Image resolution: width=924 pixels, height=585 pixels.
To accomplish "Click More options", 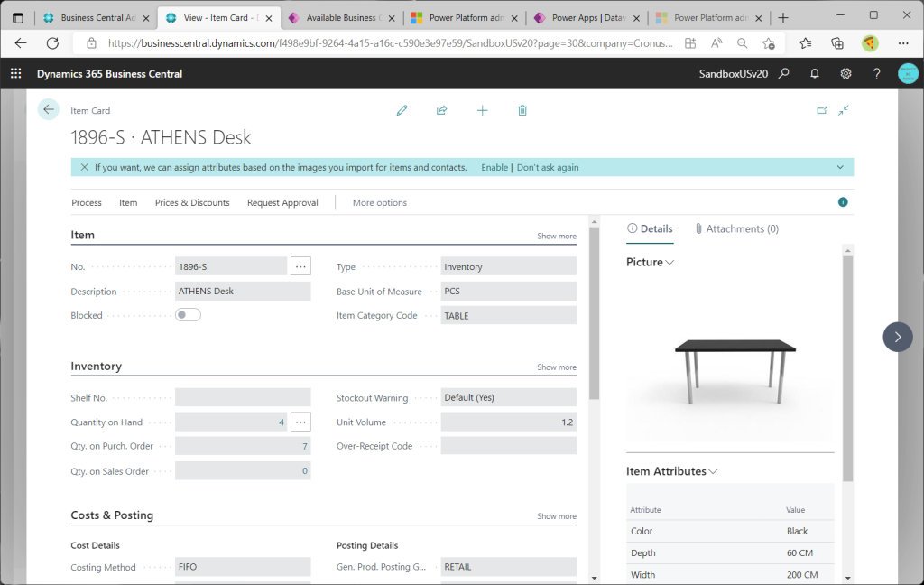I will (380, 202).
